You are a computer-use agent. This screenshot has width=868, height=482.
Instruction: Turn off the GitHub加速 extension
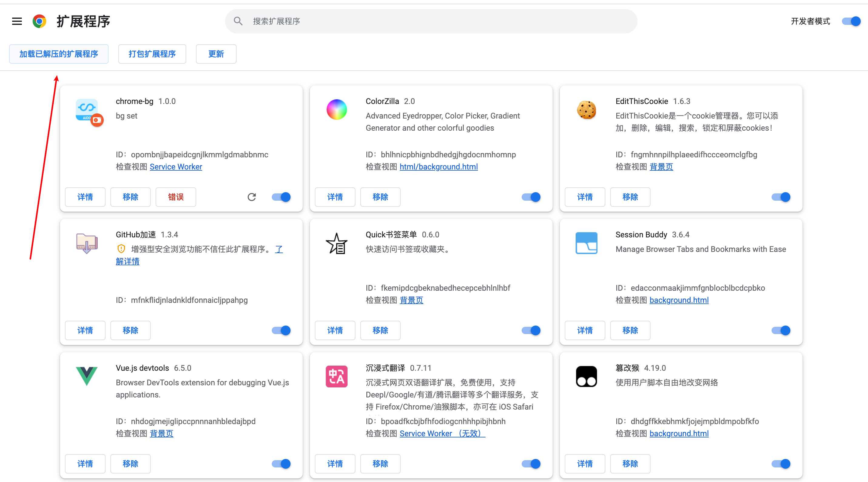281,330
